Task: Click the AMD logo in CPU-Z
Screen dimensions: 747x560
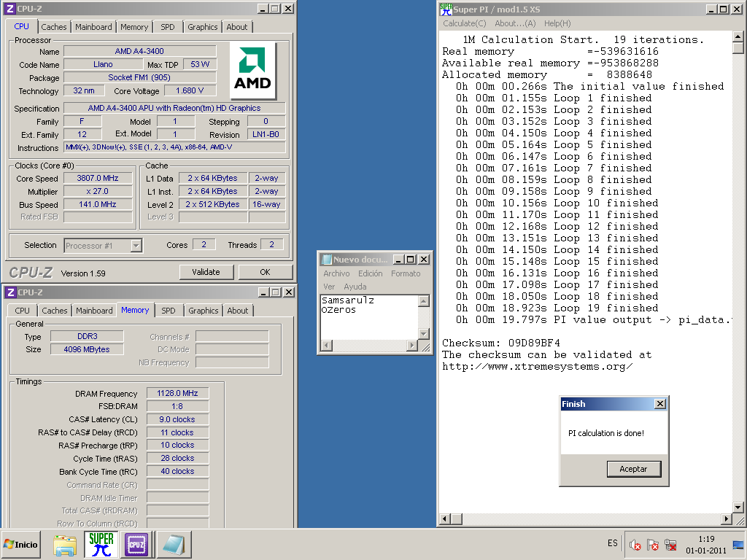Action: (x=252, y=70)
